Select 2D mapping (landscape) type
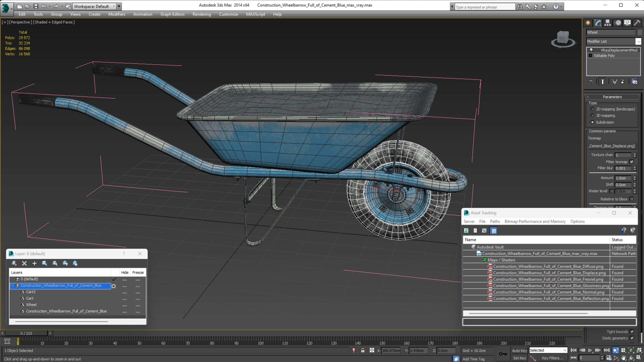The height and width of the screenshot is (362, 644). (x=592, y=109)
